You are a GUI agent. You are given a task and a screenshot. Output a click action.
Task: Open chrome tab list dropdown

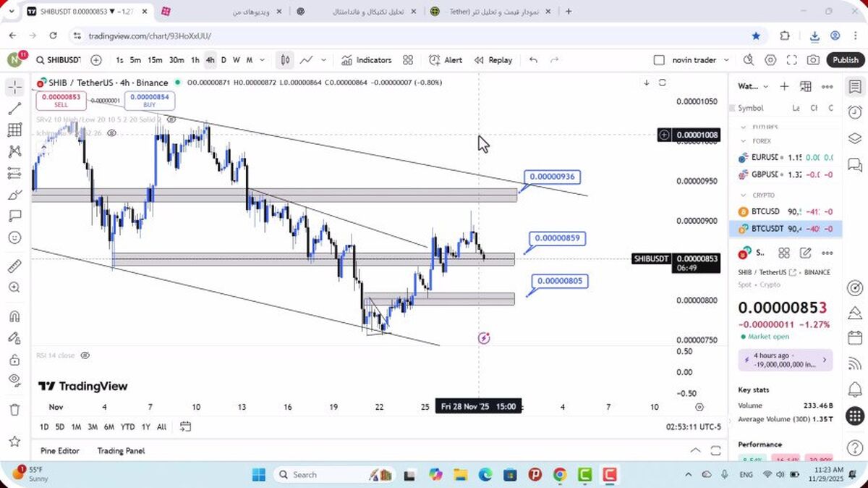tap(10, 12)
